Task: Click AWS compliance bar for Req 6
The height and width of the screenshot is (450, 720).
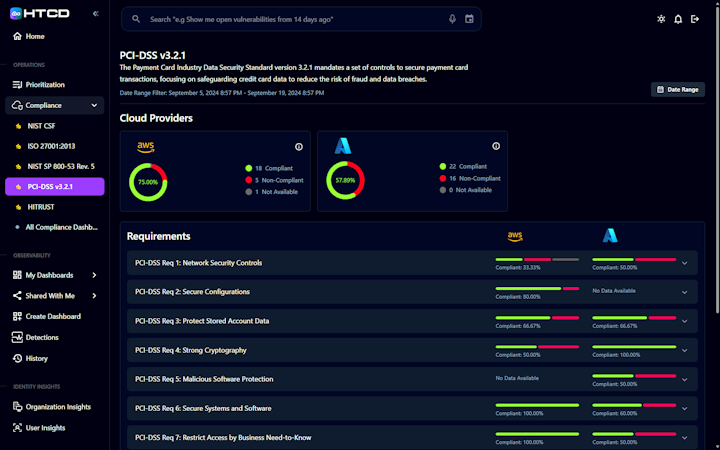Action: click(x=537, y=405)
